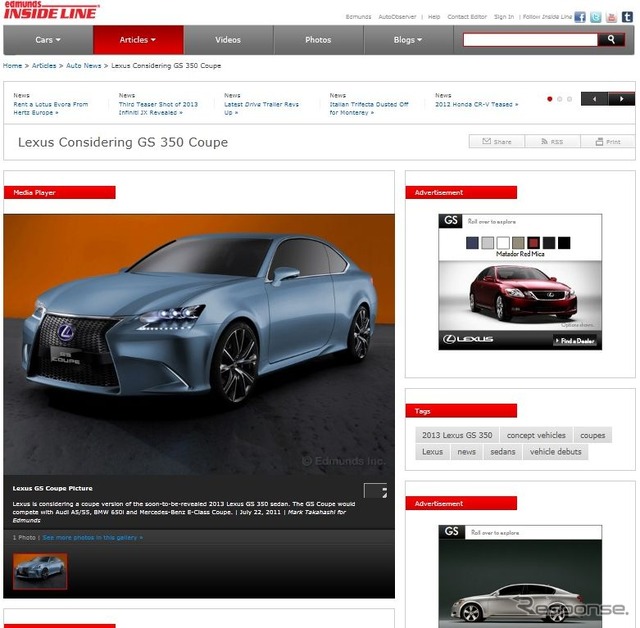Screen dimensions: 640x628
Task: Open Inside Line Tumblr icon
Action: tap(627, 17)
